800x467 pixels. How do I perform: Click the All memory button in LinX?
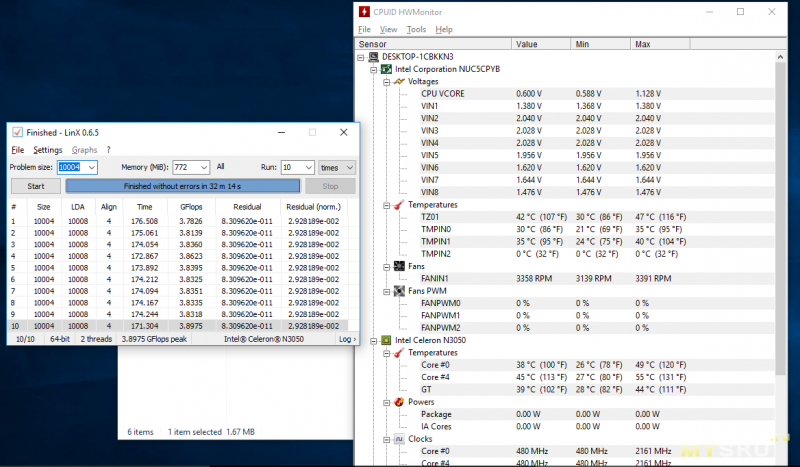pos(220,166)
